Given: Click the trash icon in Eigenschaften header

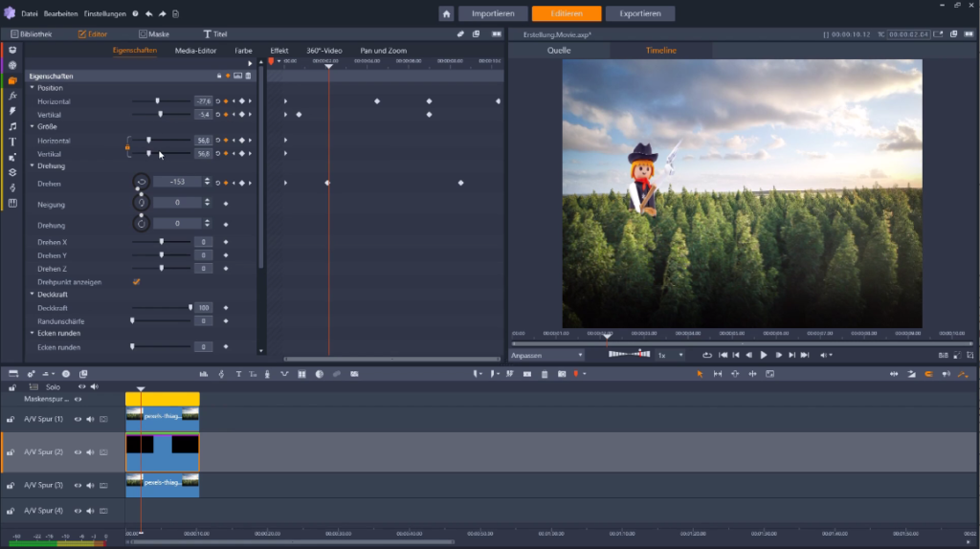Looking at the screenshot, I should [x=248, y=77].
